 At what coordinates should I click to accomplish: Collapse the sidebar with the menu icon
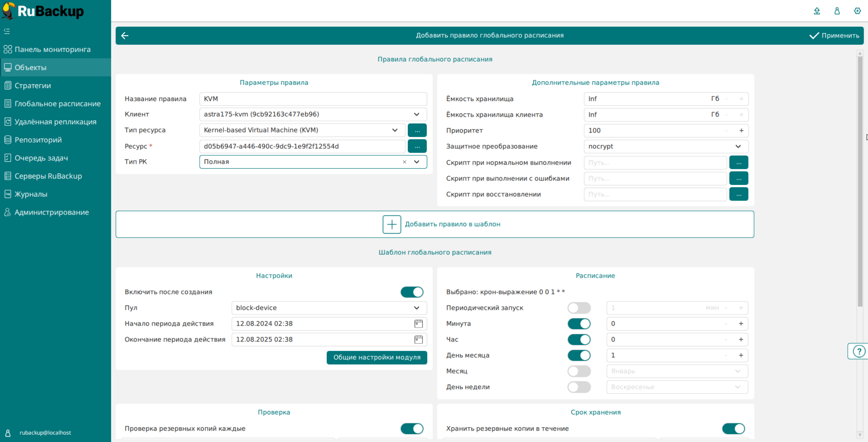point(7,31)
